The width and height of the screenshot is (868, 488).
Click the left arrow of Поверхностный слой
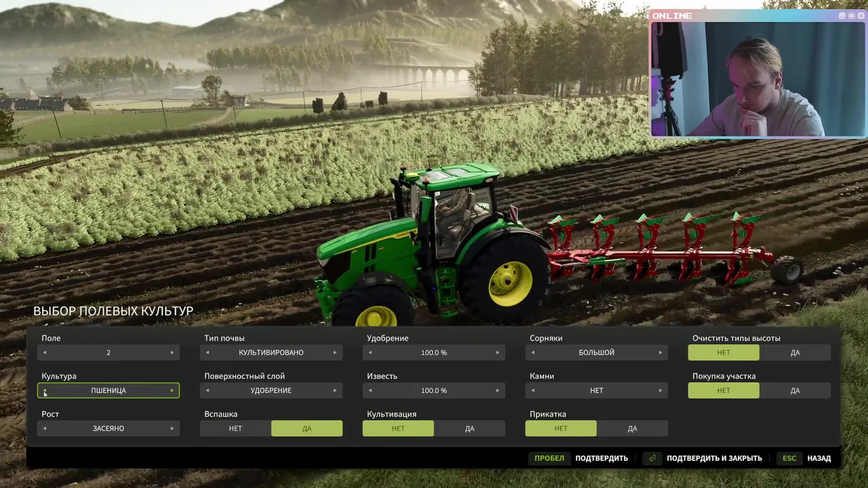click(208, 390)
